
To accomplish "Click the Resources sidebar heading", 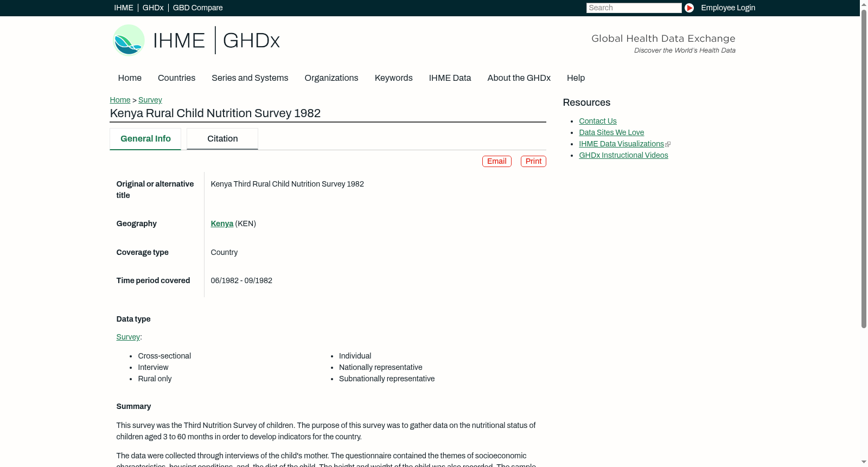I will (x=586, y=103).
